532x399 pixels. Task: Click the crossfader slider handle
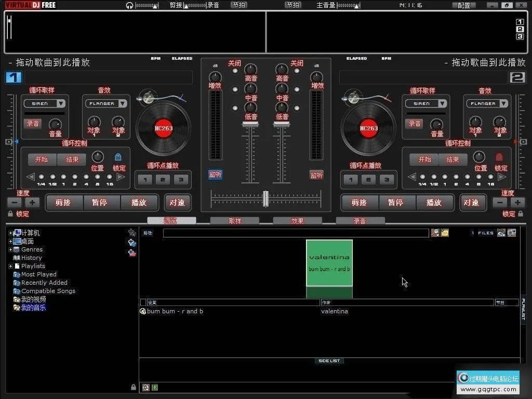[265, 198]
